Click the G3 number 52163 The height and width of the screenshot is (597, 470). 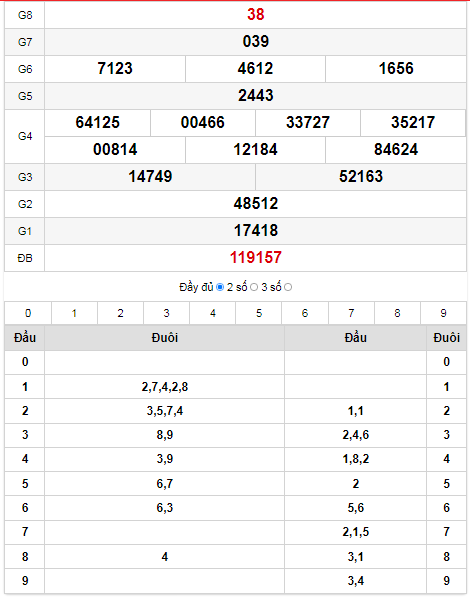(x=361, y=177)
